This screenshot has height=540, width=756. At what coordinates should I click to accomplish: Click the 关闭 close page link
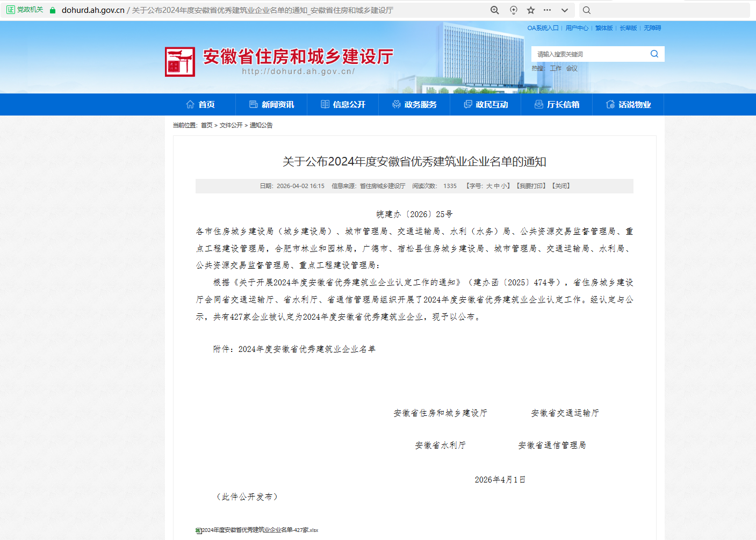pyautogui.click(x=561, y=186)
